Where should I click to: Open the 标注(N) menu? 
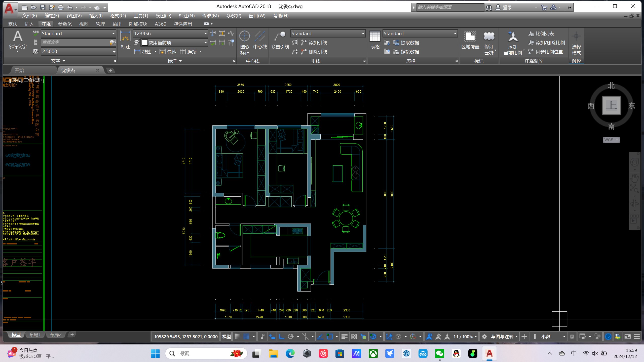tap(186, 16)
